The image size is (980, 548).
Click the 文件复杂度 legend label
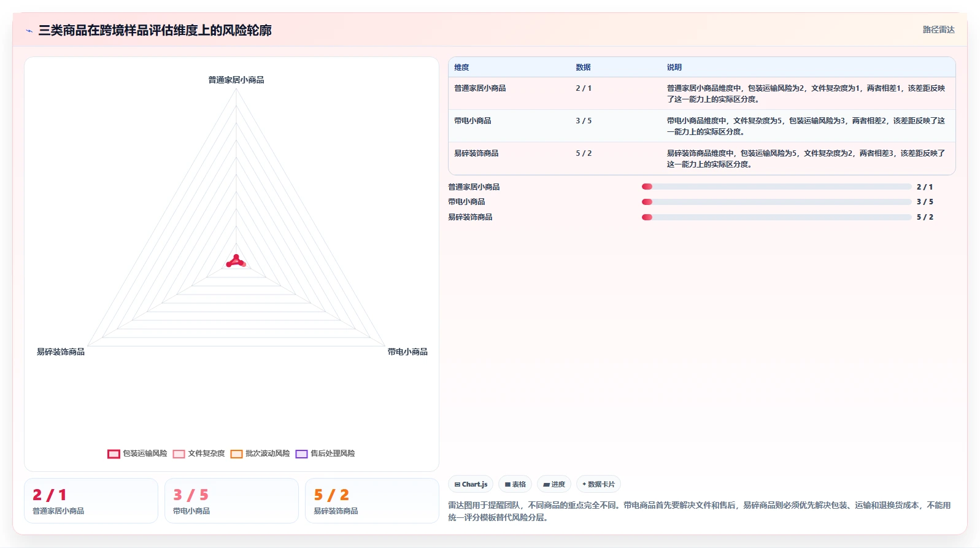(206, 453)
